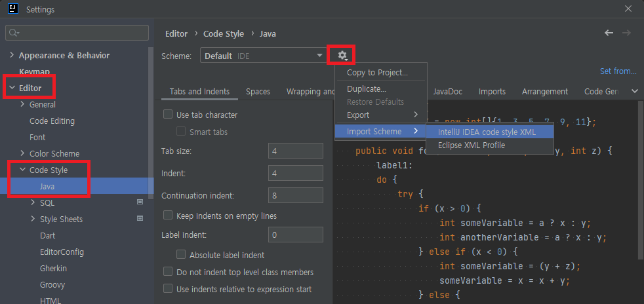Click the Label indent field
Image resolution: width=644 pixels, height=304 pixels.
click(x=295, y=235)
